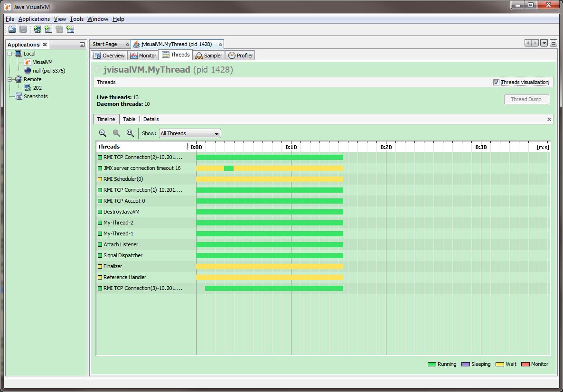Open the Tools menu
563x392 pixels.
pos(76,19)
